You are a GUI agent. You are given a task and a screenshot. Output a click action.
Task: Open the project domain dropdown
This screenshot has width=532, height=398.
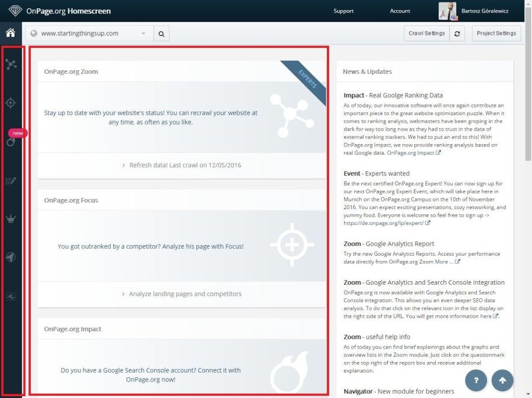(90, 34)
